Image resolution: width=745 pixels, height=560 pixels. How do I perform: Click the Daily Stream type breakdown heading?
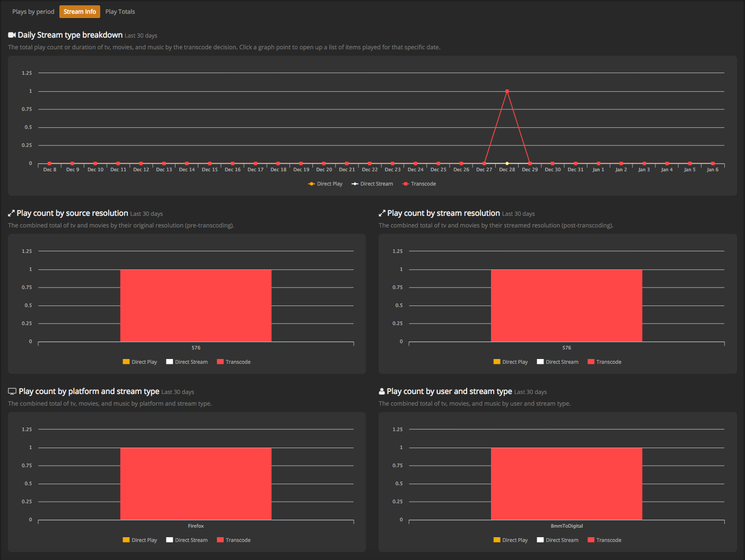click(70, 35)
